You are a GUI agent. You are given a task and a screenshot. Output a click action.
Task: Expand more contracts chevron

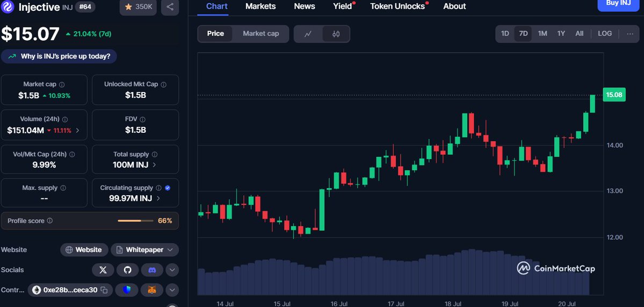point(172,290)
